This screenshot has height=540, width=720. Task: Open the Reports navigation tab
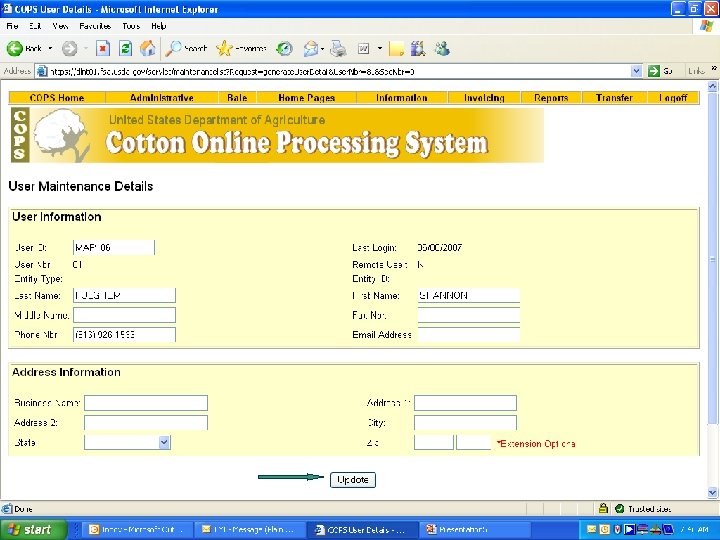tap(551, 98)
